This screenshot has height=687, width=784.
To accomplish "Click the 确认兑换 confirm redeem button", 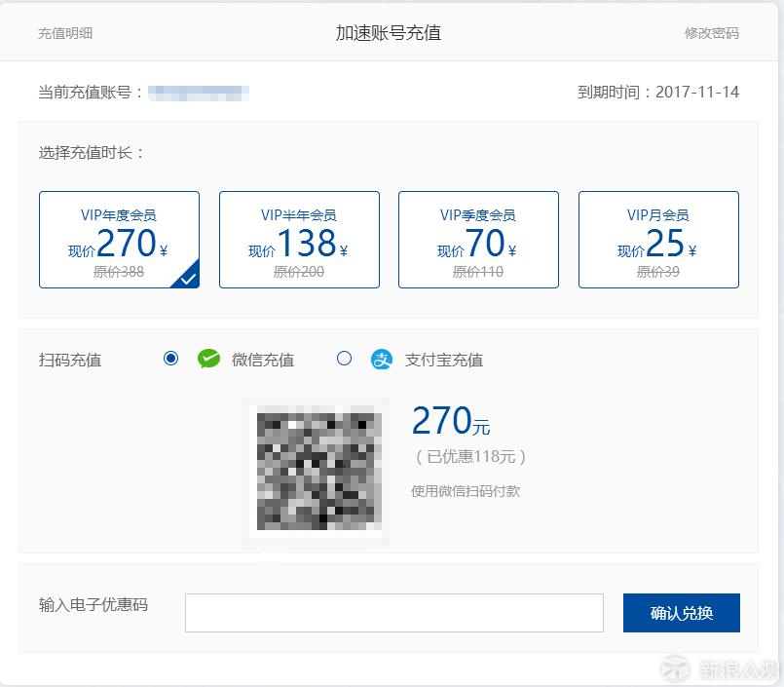I will tap(681, 613).
